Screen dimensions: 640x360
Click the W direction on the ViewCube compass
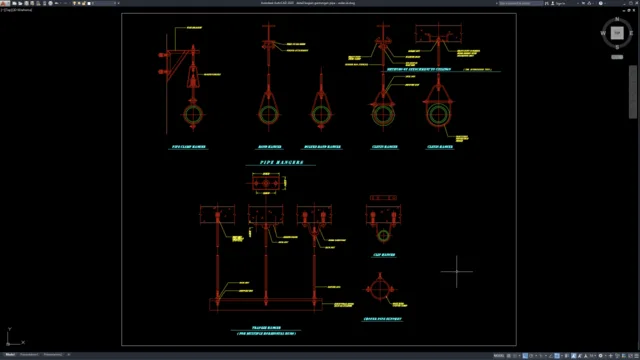tap(603, 33)
